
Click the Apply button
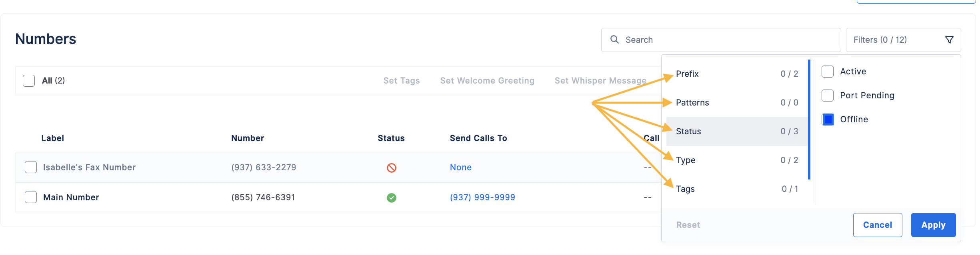click(x=933, y=225)
